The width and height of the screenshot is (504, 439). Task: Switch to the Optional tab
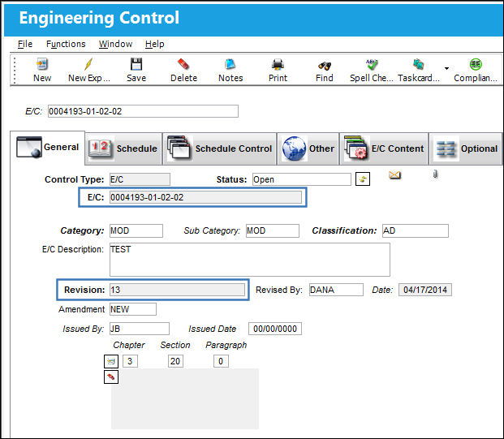pos(465,148)
